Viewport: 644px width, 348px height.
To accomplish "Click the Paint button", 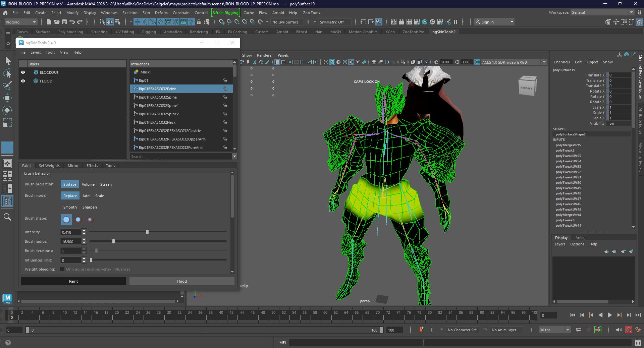I will (x=73, y=281).
